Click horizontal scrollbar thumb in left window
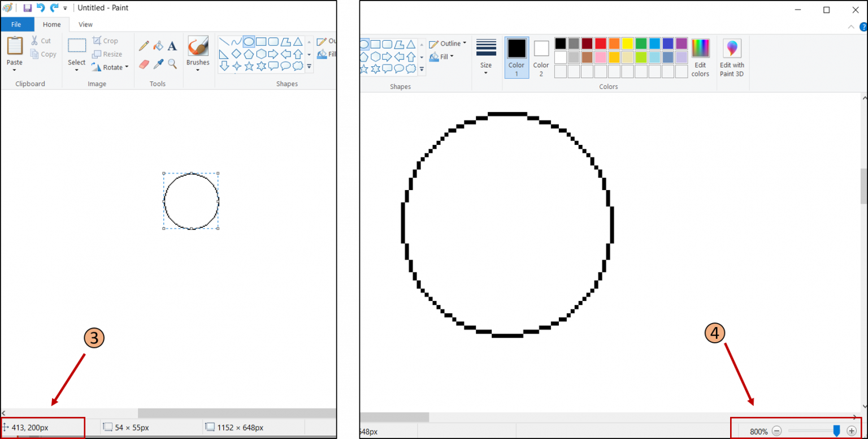This screenshot has width=868, height=439. [x=237, y=413]
